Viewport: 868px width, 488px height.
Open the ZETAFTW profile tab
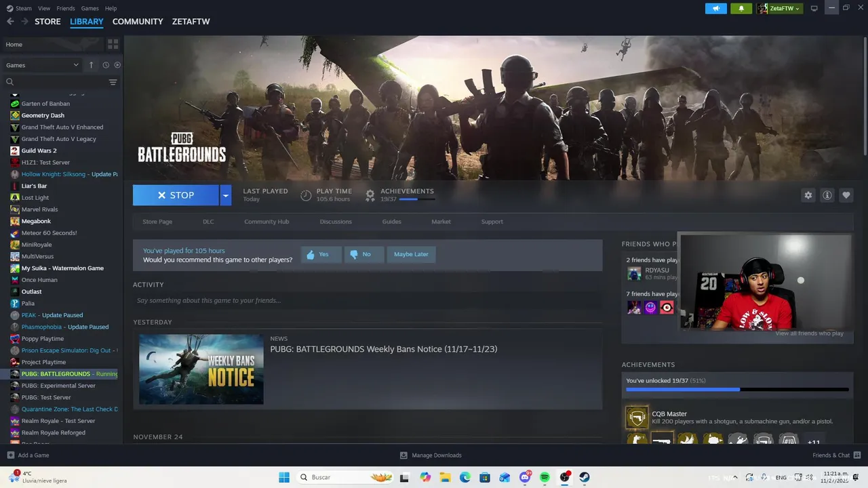point(191,22)
